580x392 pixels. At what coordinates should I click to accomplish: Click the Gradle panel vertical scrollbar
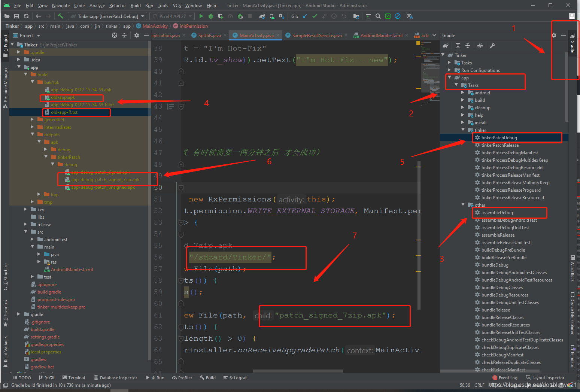pyautogui.click(x=567, y=86)
